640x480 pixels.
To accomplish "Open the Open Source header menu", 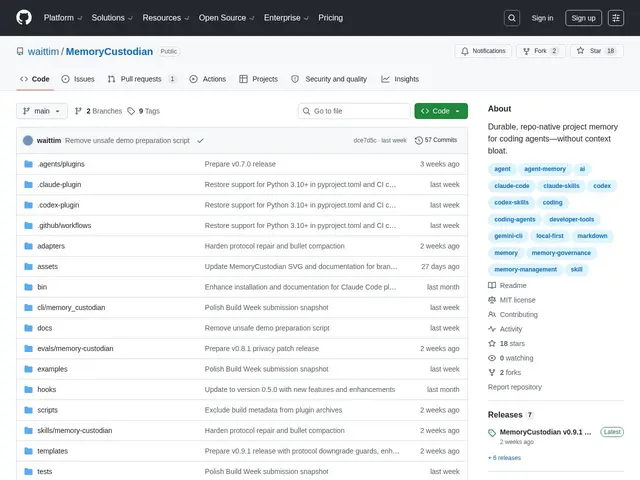I will point(226,18).
